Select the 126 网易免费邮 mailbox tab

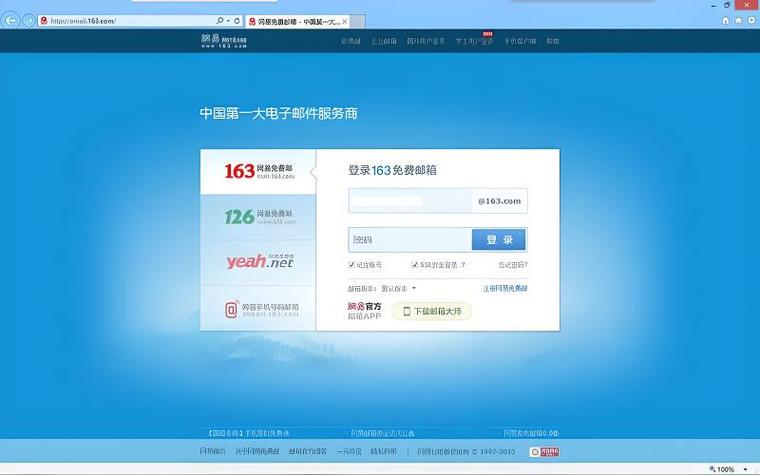258,217
